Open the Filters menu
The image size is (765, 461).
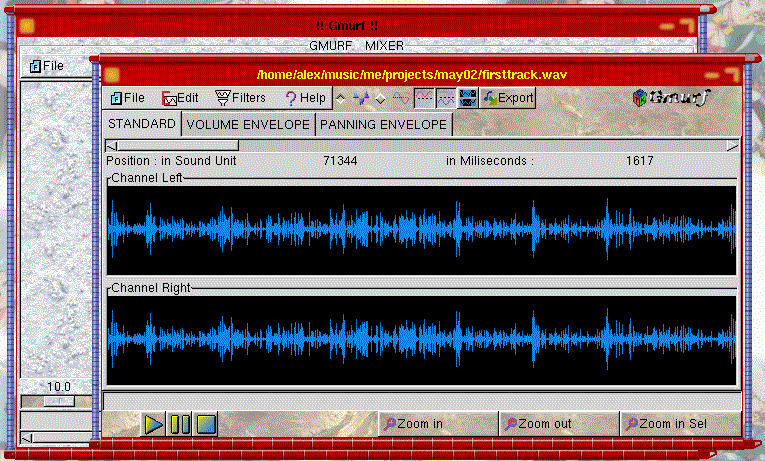coord(241,98)
